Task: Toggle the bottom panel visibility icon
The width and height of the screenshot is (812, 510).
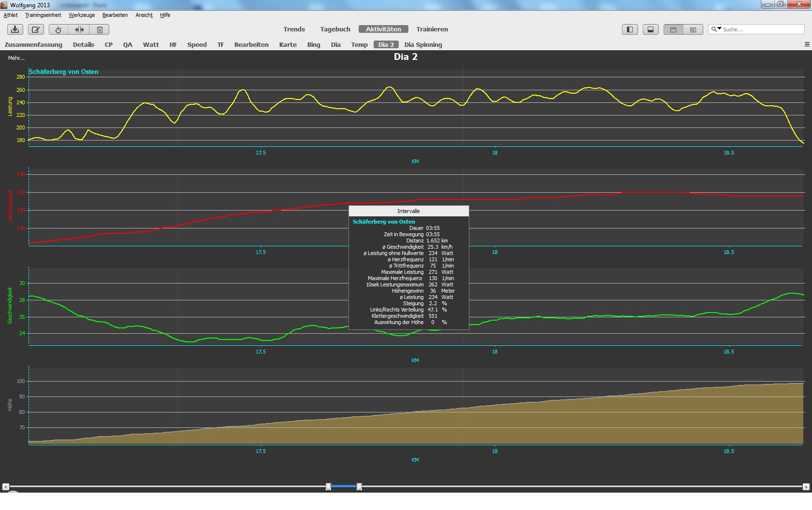Action: (651, 29)
